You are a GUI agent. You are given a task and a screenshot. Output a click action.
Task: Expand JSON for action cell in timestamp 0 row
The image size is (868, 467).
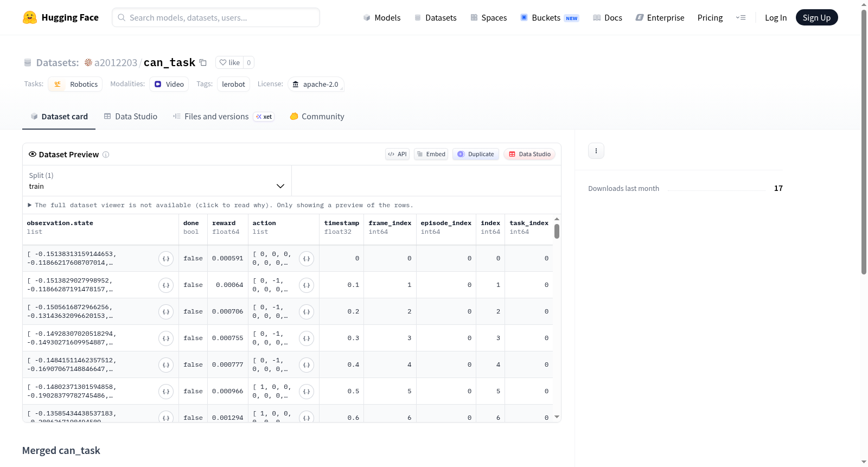(x=307, y=259)
